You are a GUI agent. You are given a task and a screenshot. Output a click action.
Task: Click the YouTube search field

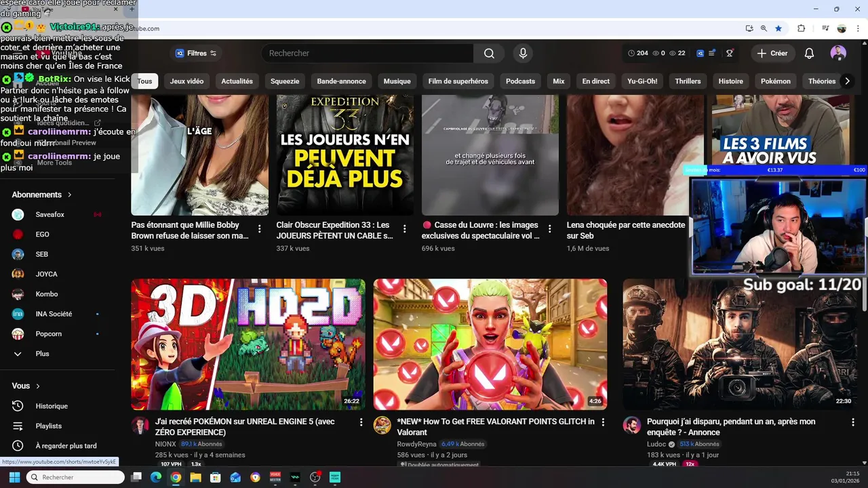tap(367, 54)
